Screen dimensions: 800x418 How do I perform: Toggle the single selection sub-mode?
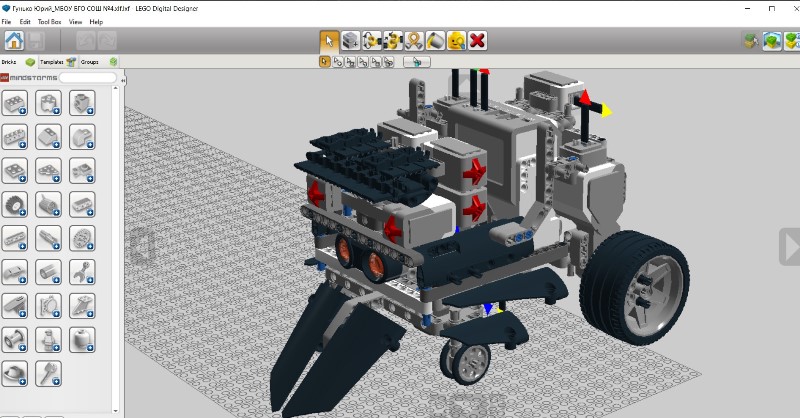pos(325,62)
